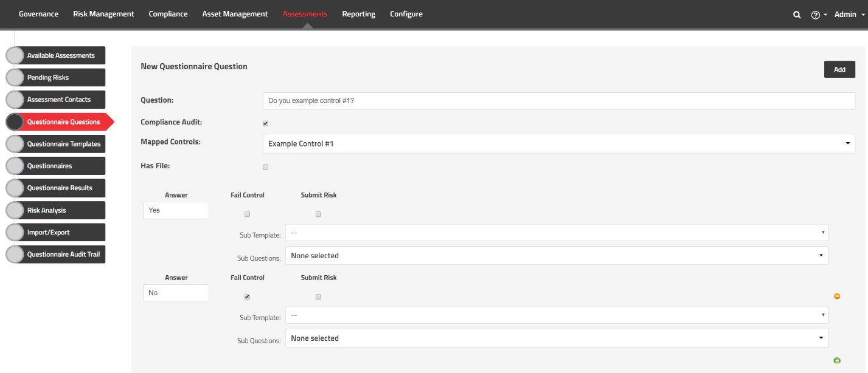This screenshot has width=868, height=373.
Task: Open the Compliance menu
Action: 168,14
